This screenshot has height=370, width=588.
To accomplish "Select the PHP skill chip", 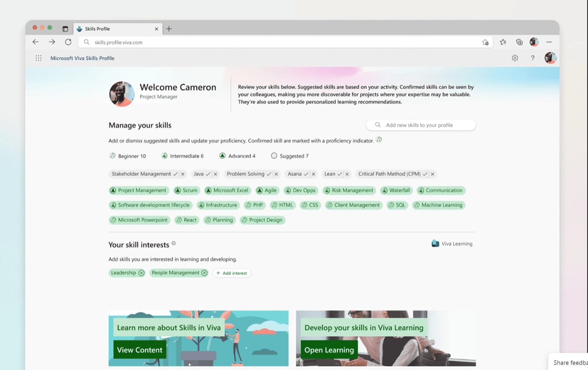I will pos(255,205).
